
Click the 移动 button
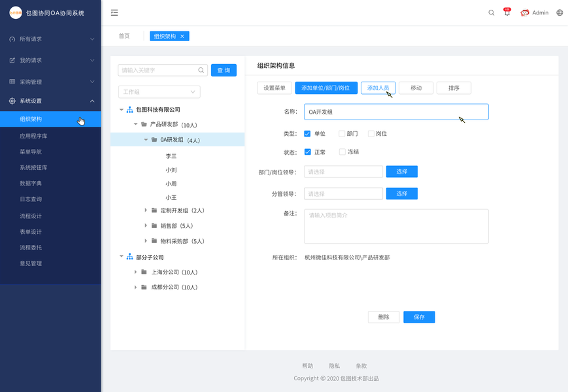click(416, 88)
